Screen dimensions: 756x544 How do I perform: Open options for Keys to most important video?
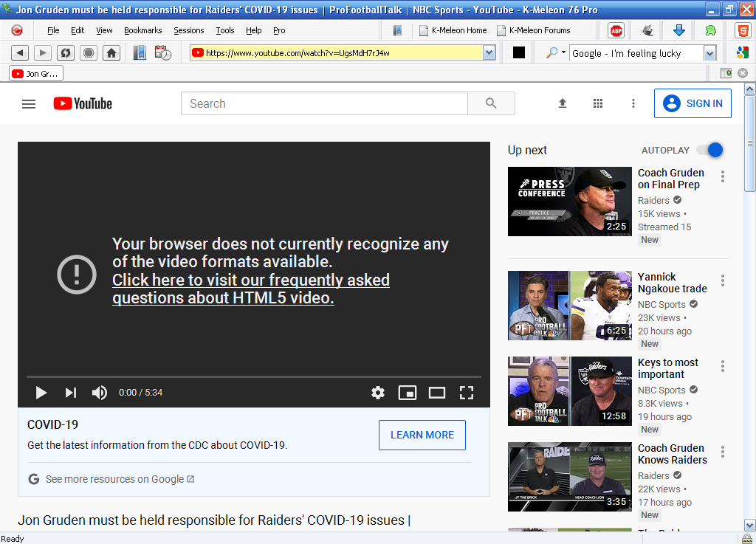[722, 366]
